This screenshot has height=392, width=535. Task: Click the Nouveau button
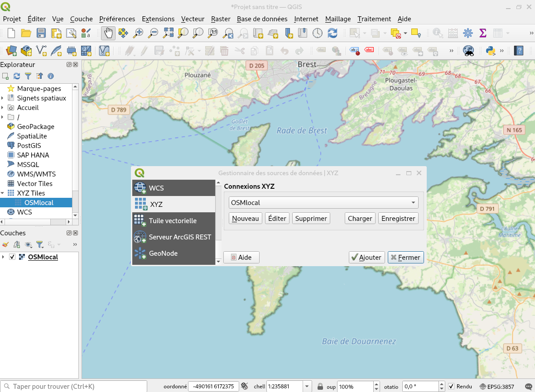tap(246, 219)
